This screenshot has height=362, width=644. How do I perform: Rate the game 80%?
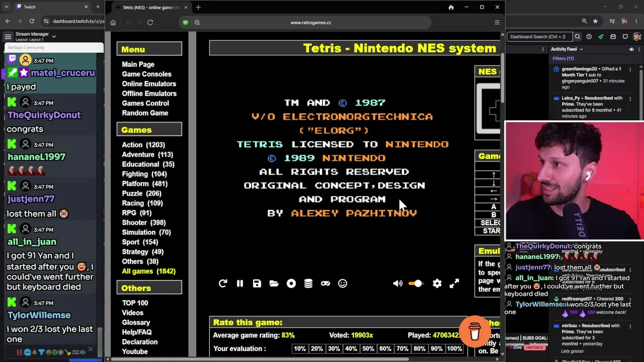[x=420, y=348]
